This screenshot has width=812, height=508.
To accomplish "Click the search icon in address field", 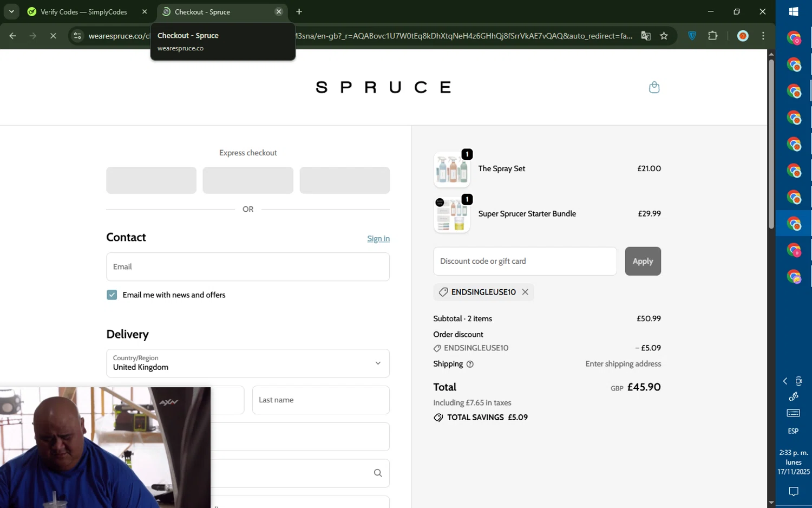I will tap(378, 473).
